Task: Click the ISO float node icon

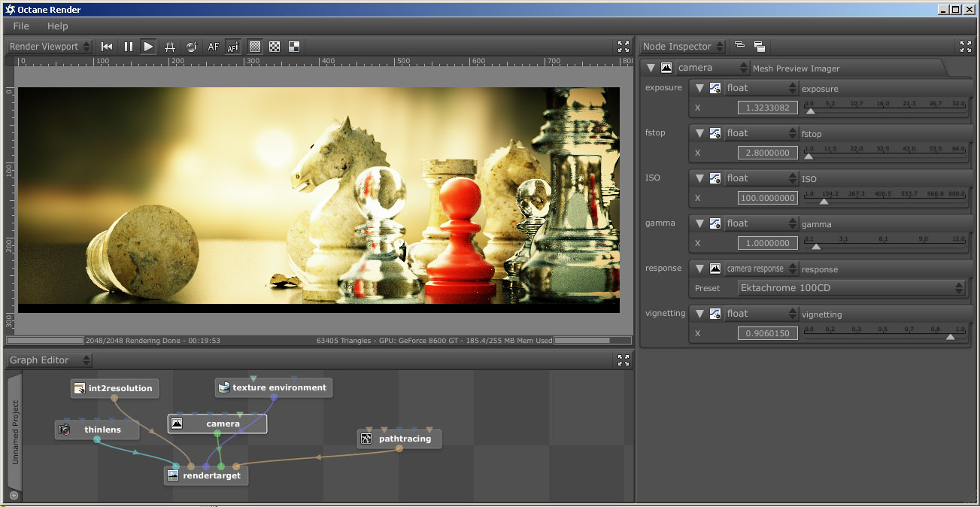Action: [x=715, y=178]
